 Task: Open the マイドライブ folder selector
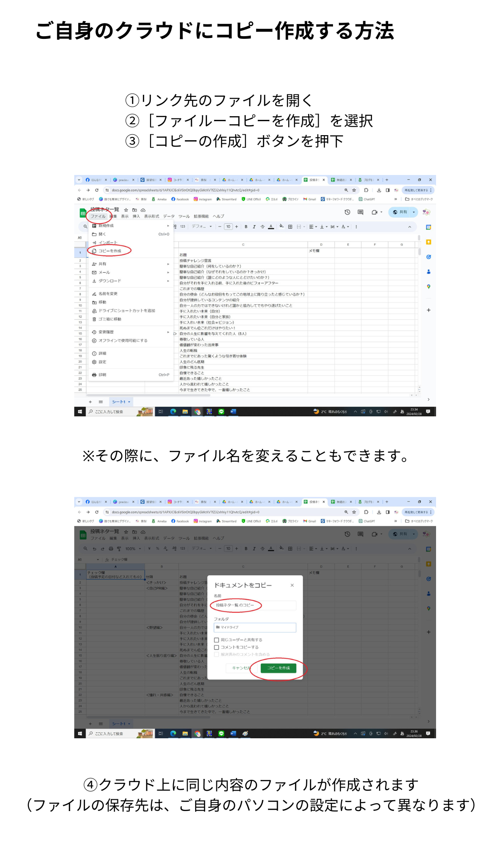[255, 627]
